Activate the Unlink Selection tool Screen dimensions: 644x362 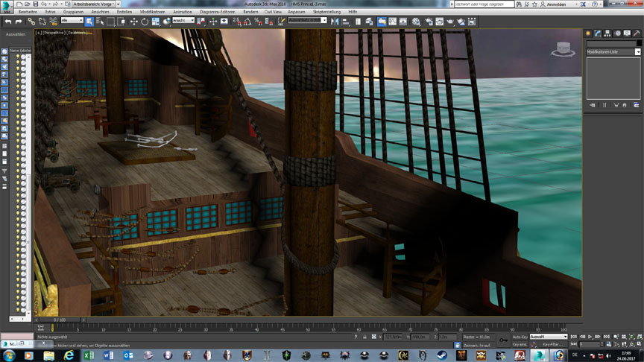[x=42, y=22]
